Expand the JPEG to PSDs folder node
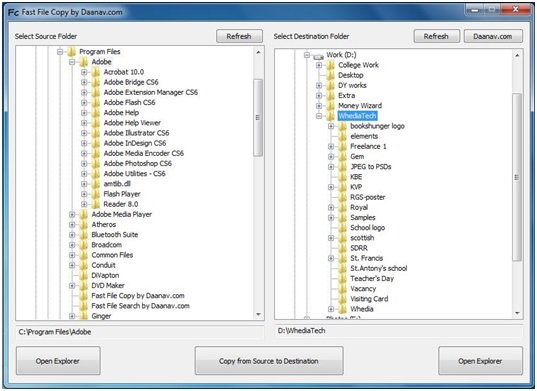 pos(331,167)
